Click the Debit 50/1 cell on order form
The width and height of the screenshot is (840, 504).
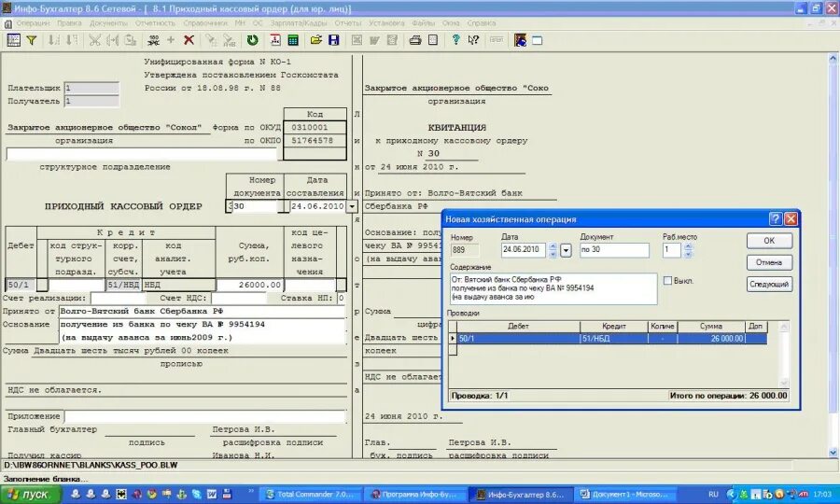pyautogui.click(x=21, y=285)
